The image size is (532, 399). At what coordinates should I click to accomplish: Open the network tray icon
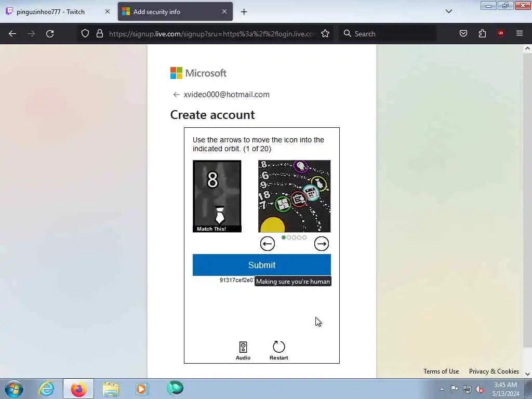tap(467, 390)
